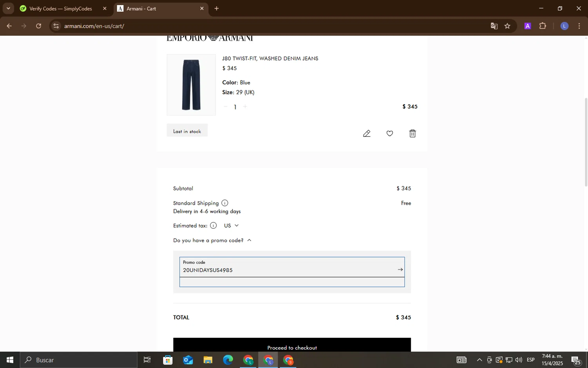Close the Verify Codes tab
Screen dimensions: 588x368
click(x=105, y=8)
